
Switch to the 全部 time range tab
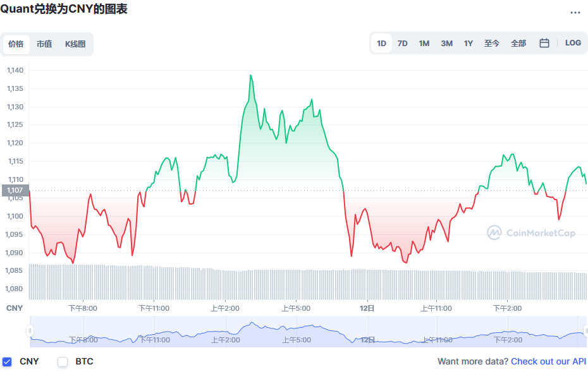(x=518, y=42)
